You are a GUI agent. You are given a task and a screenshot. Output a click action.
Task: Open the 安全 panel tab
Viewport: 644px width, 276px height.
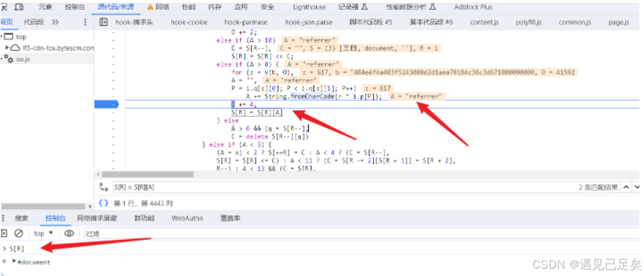(x=267, y=7)
